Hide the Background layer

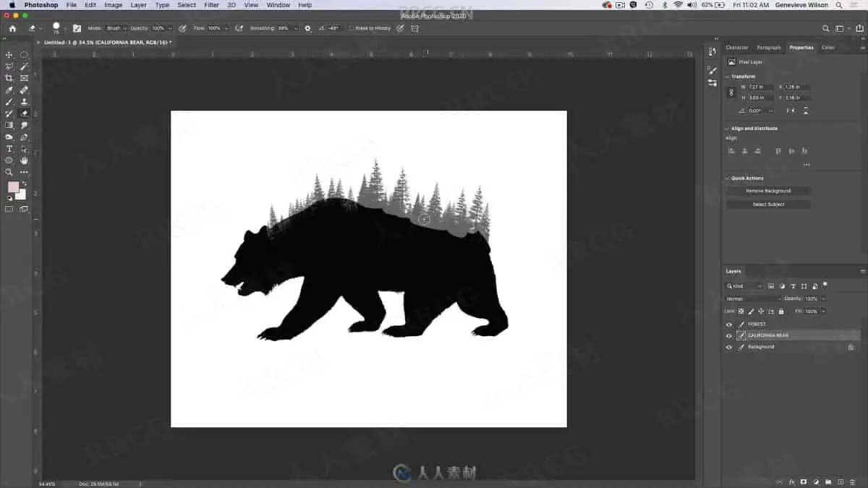[x=729, y=347]
